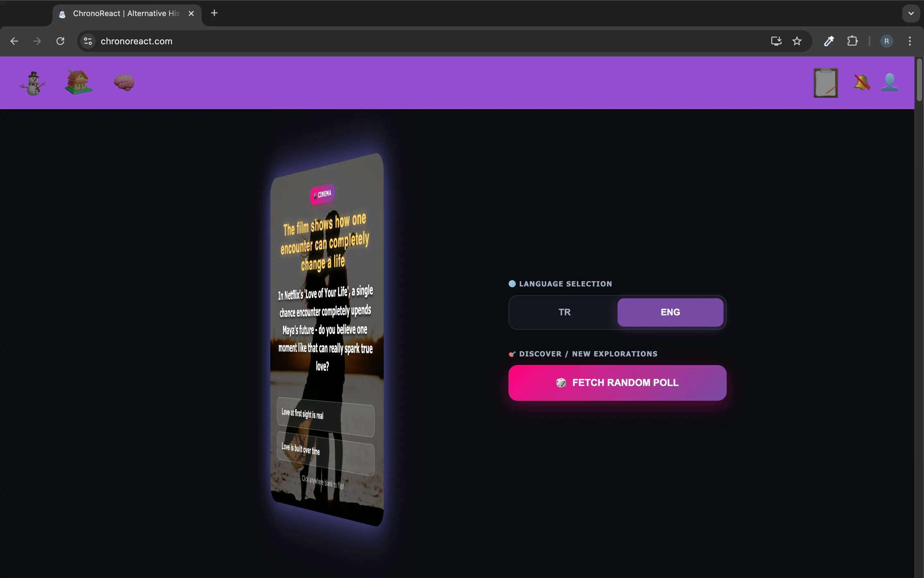Open the snowman icon in the header
This screenshot has width=924, height=578.
(x=33, y=83)
